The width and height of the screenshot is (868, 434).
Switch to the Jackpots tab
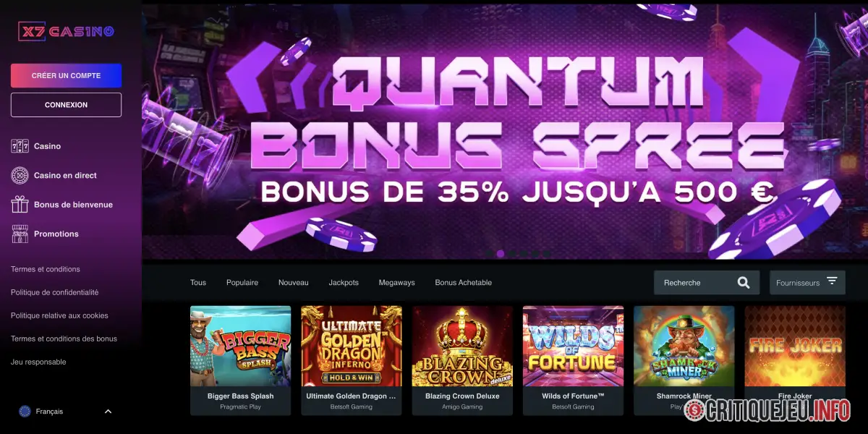[344, 283]
